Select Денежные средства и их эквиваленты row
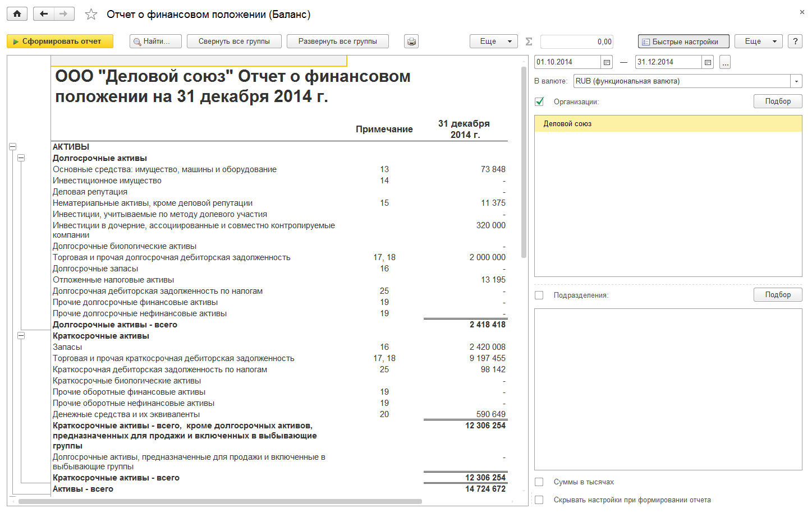The image size is (812, 513). click(126, 414)
